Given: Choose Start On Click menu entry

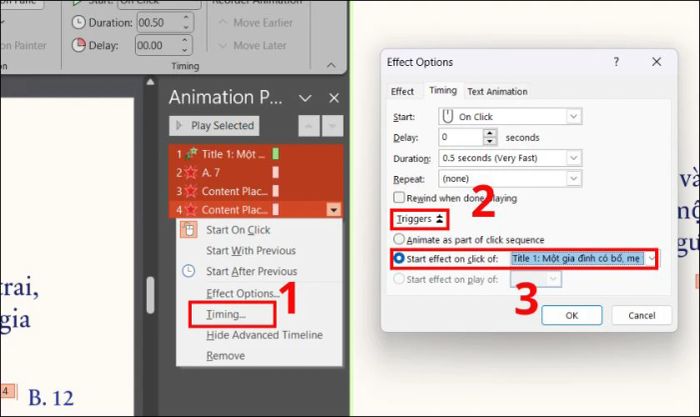Looking at the screenshot, I should [238, 230].
